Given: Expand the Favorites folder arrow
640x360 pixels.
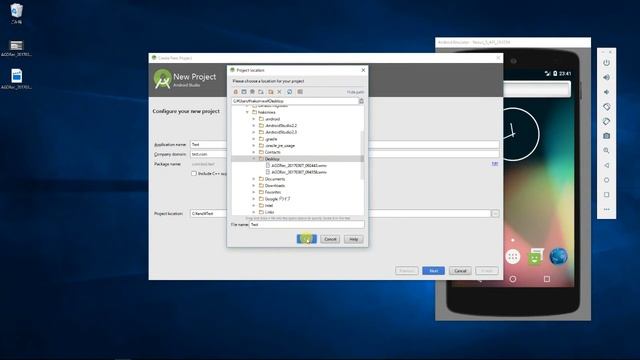Looking at the screenshot, I should (253, 192).
